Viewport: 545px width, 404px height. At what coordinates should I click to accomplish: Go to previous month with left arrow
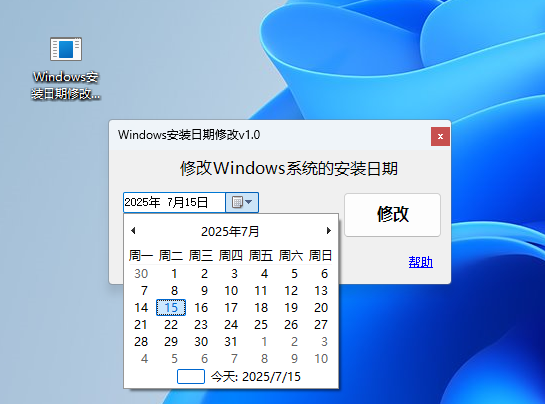133,231
